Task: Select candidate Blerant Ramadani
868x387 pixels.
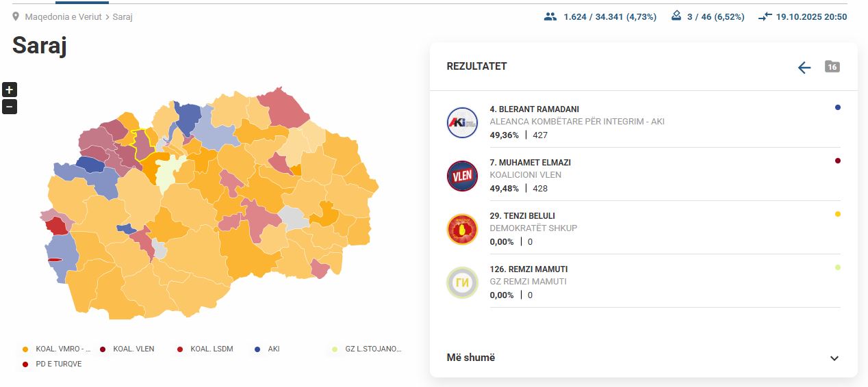Action: [x=535, y=109]
